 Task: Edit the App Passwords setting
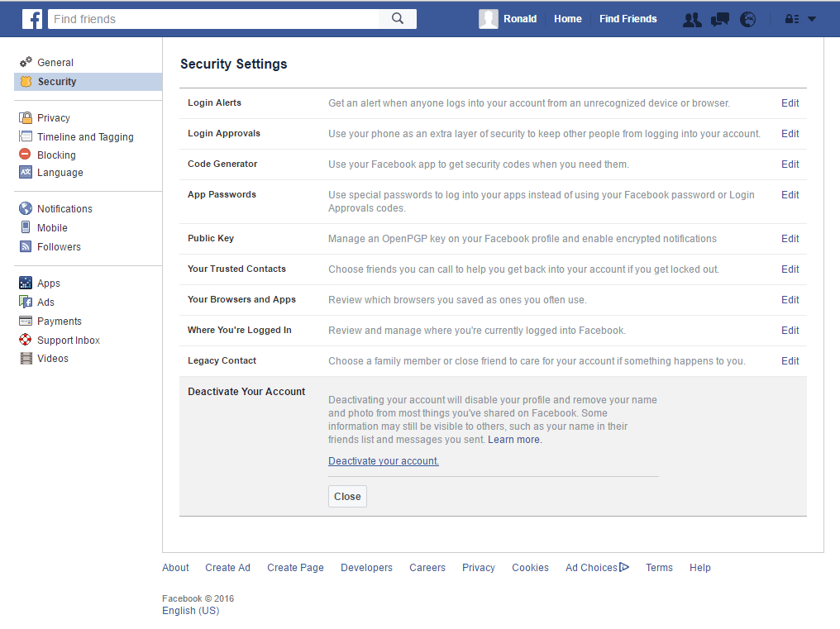pos(790,194)
